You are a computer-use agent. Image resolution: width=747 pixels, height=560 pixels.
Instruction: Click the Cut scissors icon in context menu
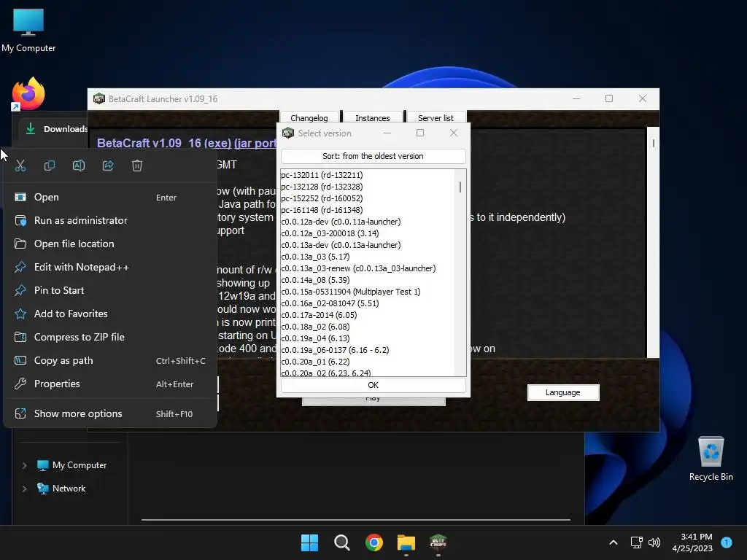pos(20,166)
